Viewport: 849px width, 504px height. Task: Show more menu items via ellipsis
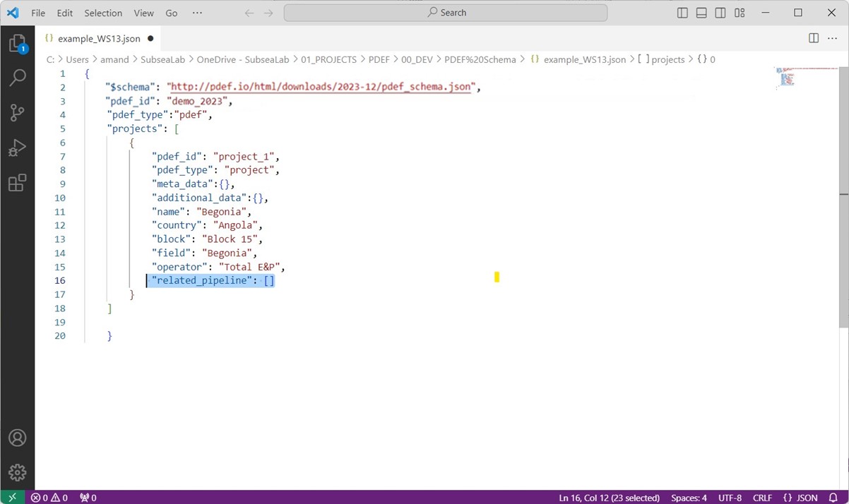(x=197, y=13)
